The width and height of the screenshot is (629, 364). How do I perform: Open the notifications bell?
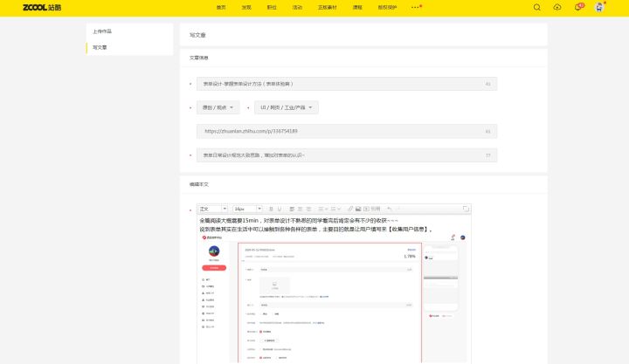tap(577, 7)
